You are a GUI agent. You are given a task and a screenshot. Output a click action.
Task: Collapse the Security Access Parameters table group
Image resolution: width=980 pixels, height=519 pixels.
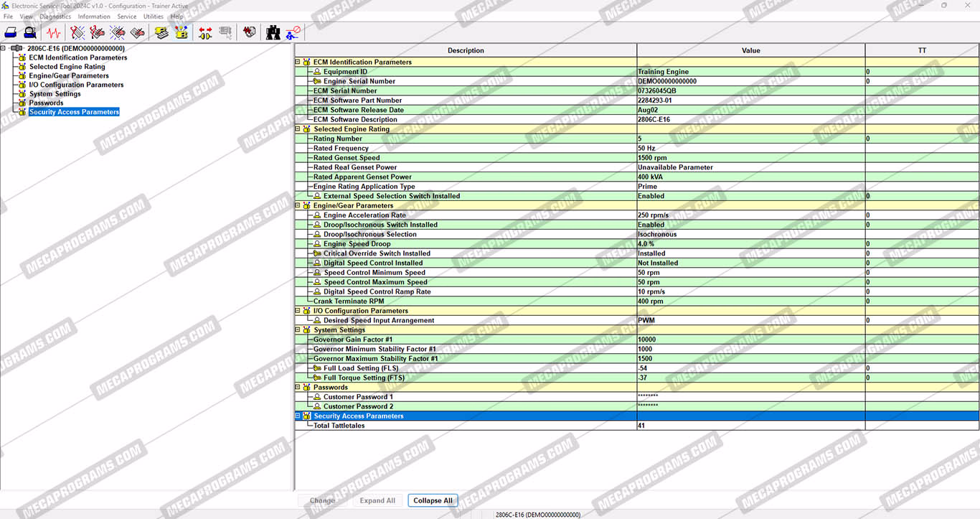coord(298,416)
